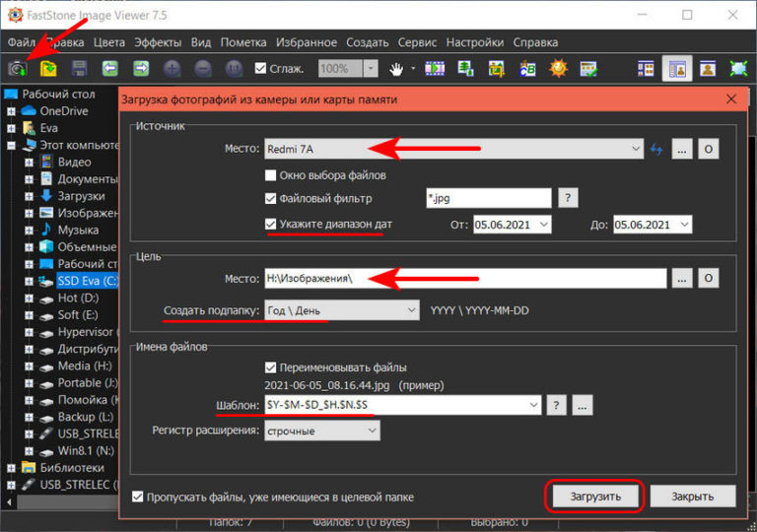The height and width of the screenshot is (532, 757).
Task: Click the file filter '*.jpg' field
Action: (487, 198)
